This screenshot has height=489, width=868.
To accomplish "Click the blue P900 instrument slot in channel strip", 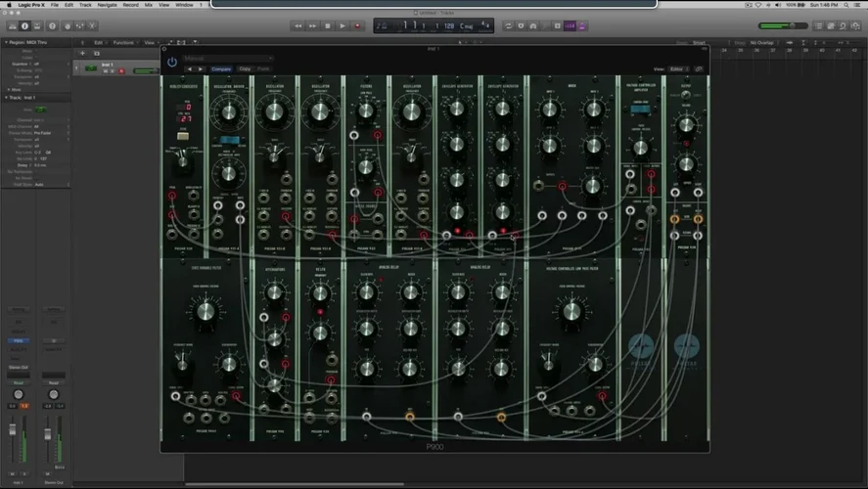I will tap(19, 340).
